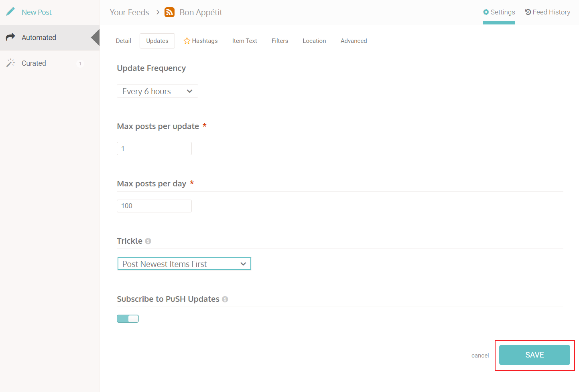
Task: Click the Subscribe to PuSH Updates heading
Action: 168,299
